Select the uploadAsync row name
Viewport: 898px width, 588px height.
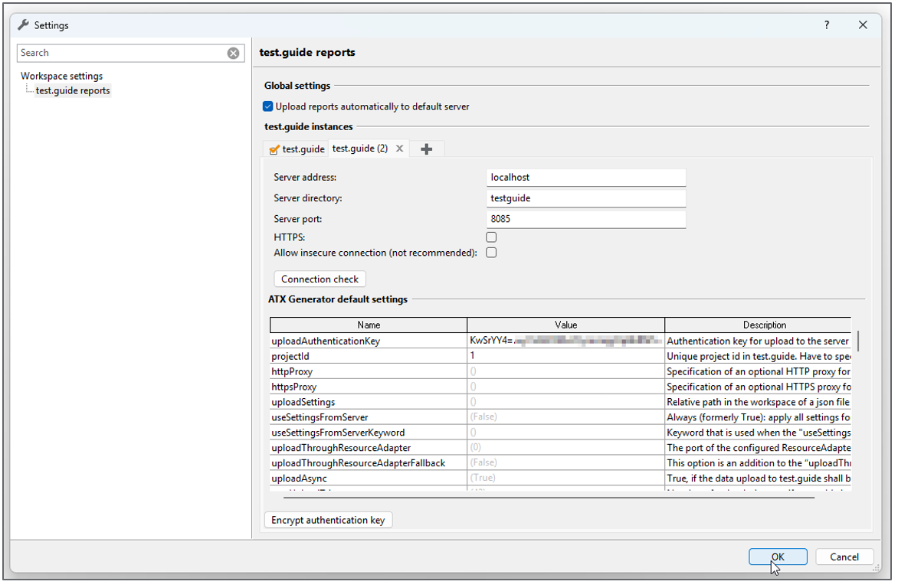coord(369,479)
